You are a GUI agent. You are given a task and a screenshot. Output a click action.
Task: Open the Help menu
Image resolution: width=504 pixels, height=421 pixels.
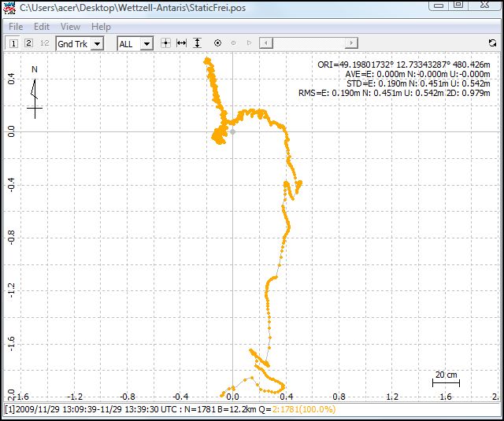[x=101, y=27]
